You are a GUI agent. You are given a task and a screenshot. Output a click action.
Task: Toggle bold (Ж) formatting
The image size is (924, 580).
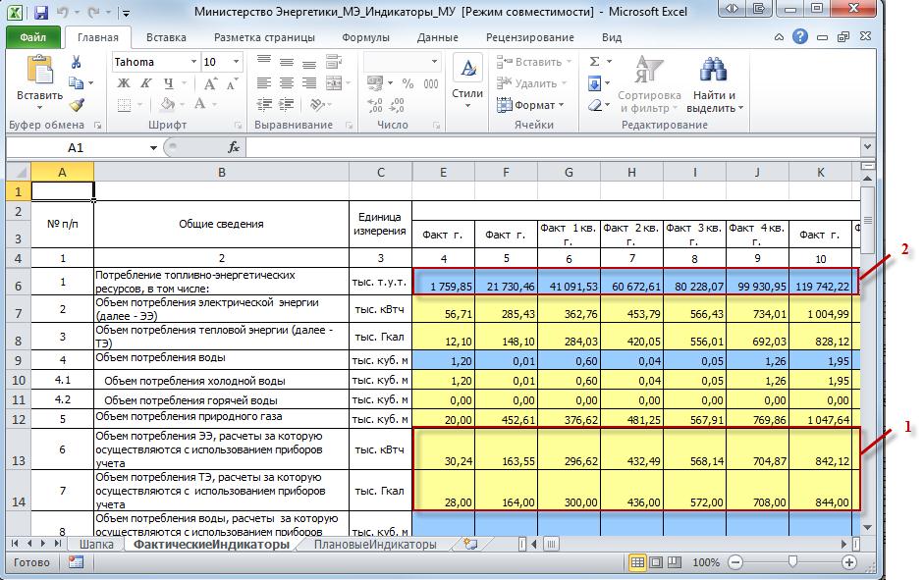(123, 83)
